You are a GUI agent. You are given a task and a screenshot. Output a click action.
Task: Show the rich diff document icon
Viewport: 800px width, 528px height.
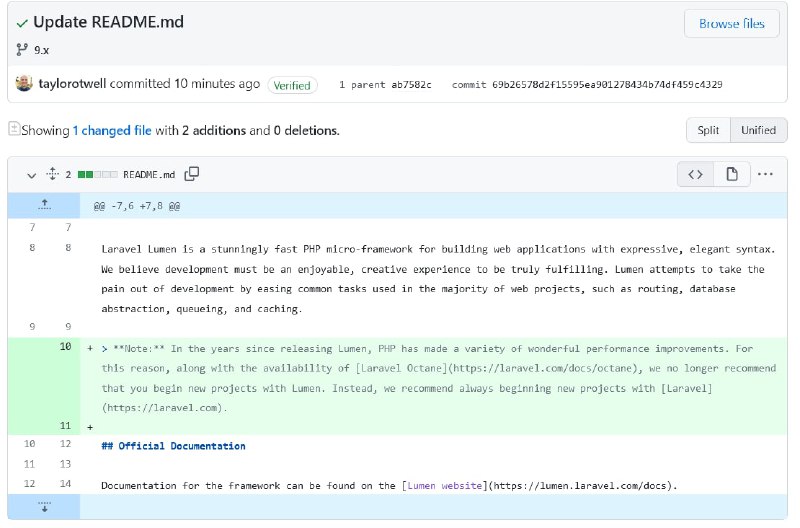[x=732, y=174]
